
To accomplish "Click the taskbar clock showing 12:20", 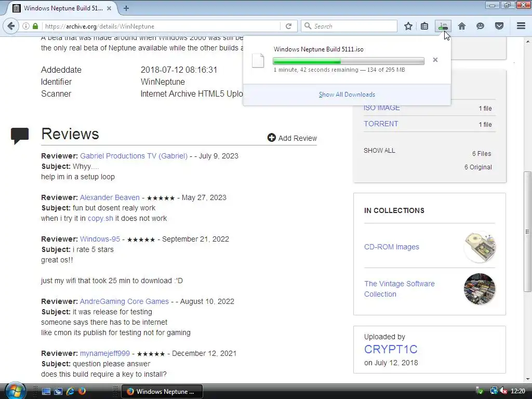I will click(518, 391).
